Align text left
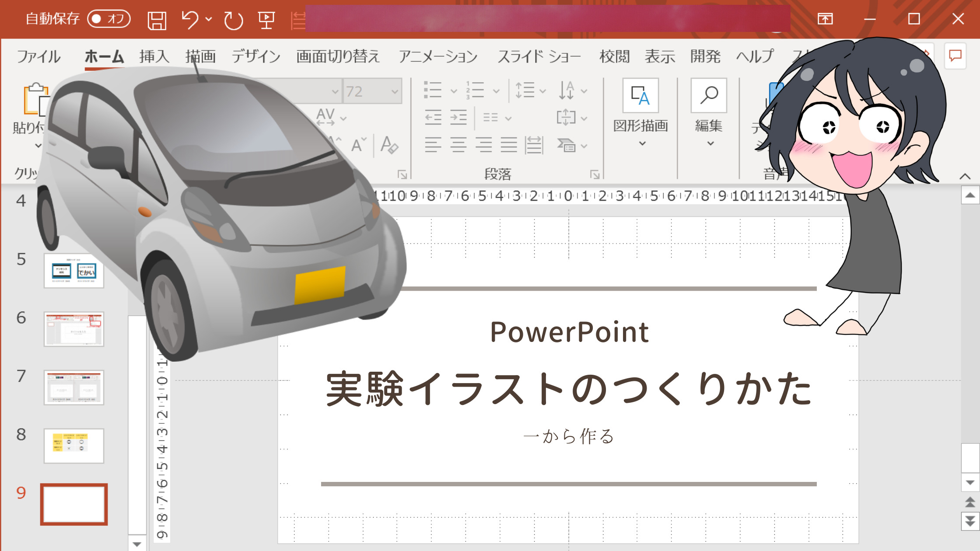This screenshot has width=980, height=551. 433,145
